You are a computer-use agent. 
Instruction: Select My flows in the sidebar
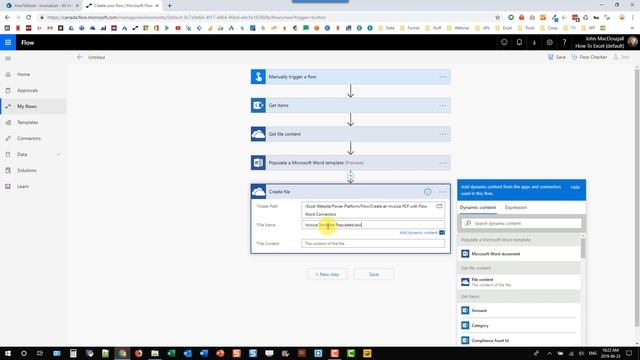(x=27, y=106)
